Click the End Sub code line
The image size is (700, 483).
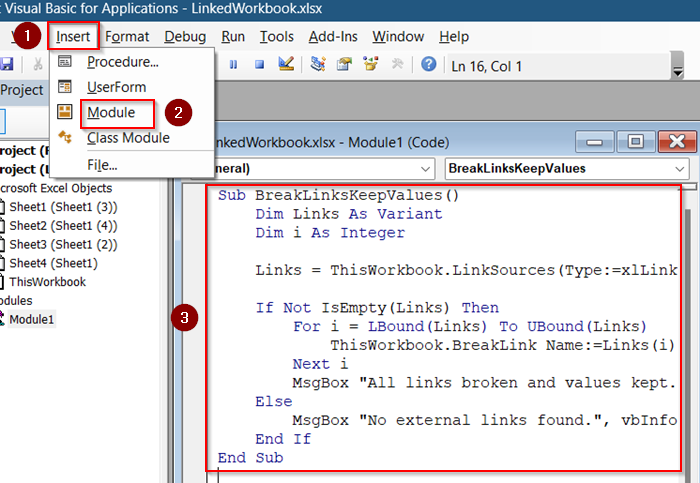tap(250, 458)
